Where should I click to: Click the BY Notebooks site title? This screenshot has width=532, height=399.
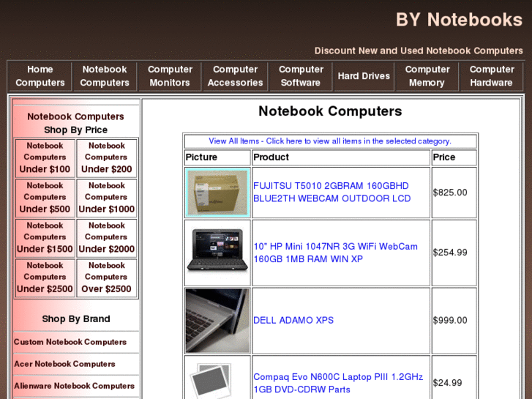tap(459, 20)
